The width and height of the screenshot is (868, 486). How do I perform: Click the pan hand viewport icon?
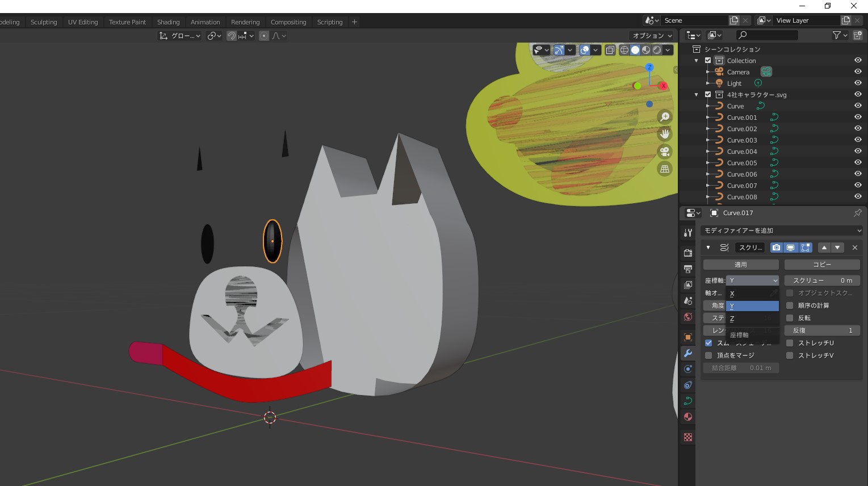(x=664, y=135)
